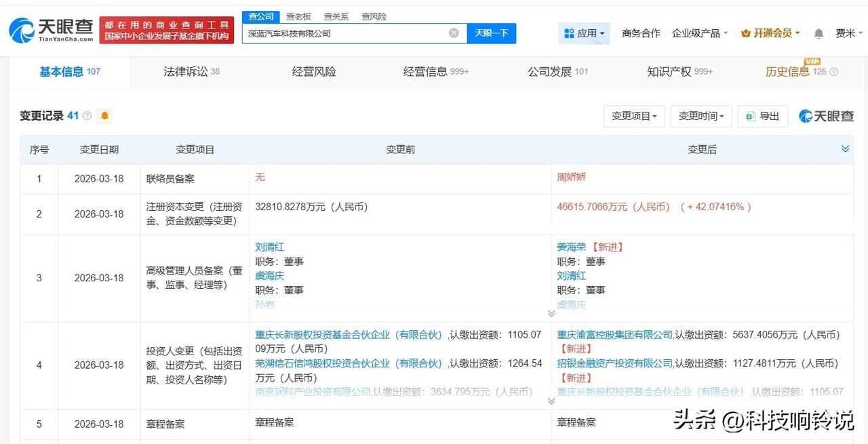Screen dimensions: 868x444
Task: Click the blue double-chevron in table header
Action: [x=845, y=148]
